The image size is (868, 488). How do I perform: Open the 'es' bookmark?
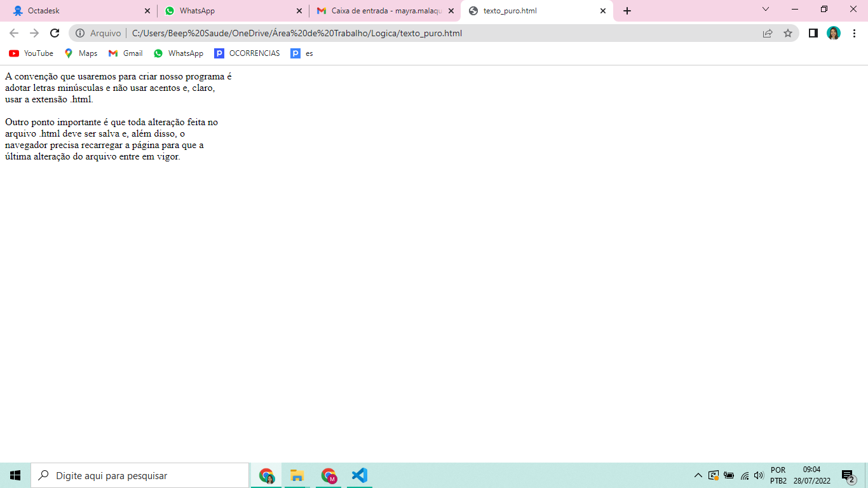click(x=302, y=53)
